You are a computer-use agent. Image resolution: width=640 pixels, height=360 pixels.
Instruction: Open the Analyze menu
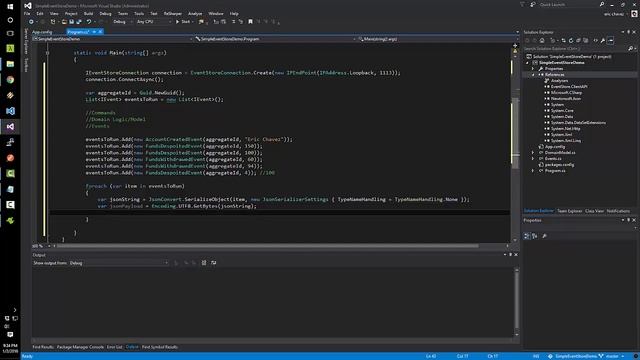[195, 13]
